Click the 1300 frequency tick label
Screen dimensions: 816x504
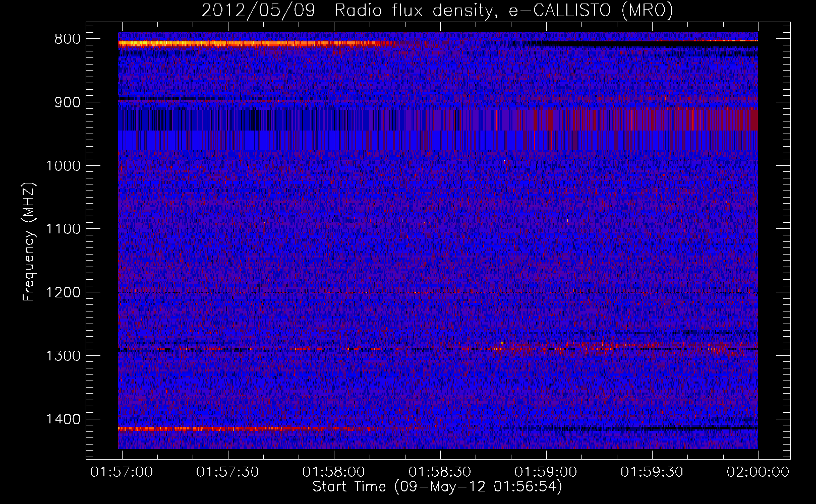pos(63,356)
